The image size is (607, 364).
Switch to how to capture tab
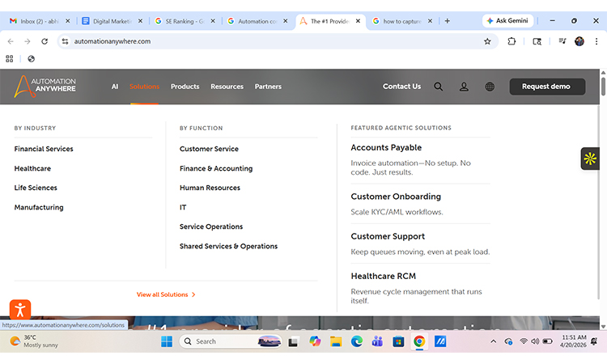pyautogui.click(x=402, y=21)
